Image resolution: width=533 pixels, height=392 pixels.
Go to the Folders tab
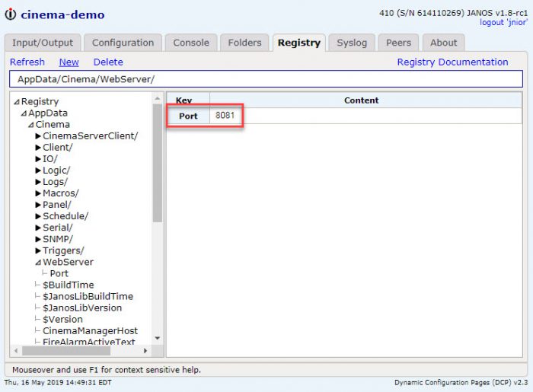[x=244, y=43]
